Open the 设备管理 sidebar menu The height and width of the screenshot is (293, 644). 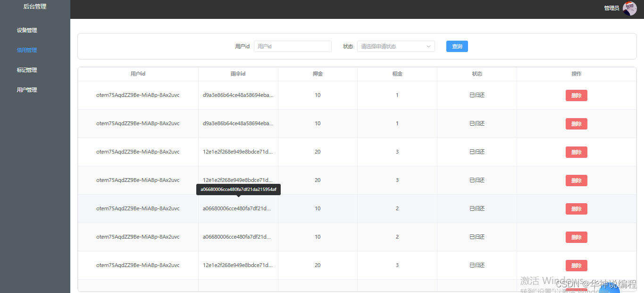pos(27,30)
